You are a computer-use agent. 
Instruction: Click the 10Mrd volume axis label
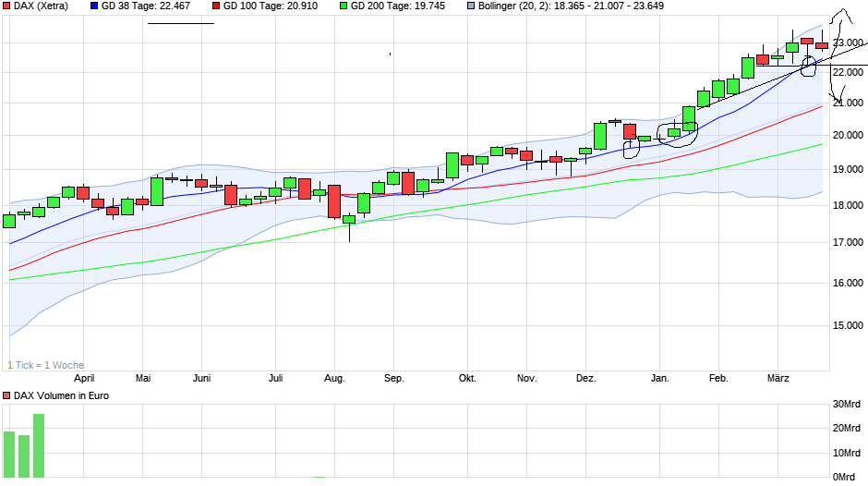[847, 453]
